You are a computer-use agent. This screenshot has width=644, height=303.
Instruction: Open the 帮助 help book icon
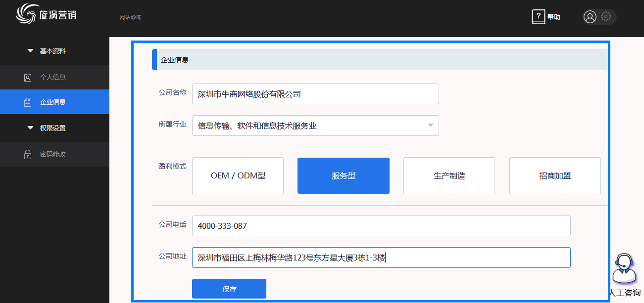[538, 17]
